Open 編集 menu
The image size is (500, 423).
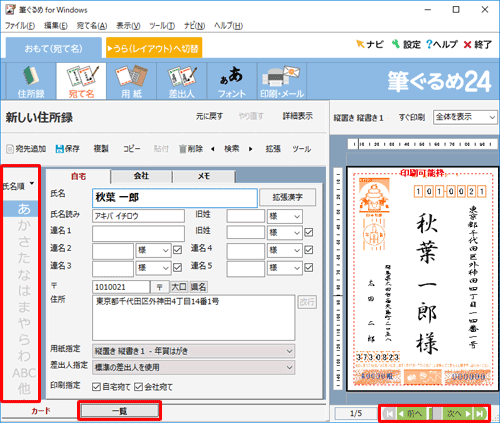[56, 26]
